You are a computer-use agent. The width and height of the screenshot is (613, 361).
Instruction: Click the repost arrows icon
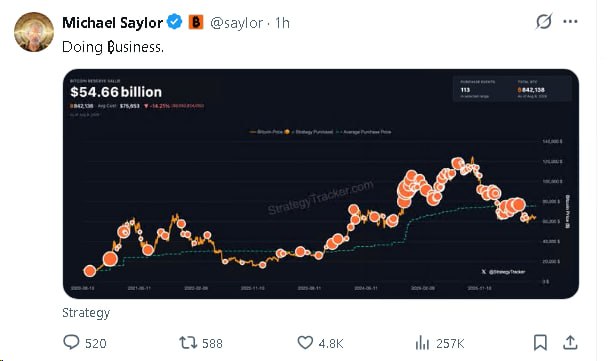point(188,343)
